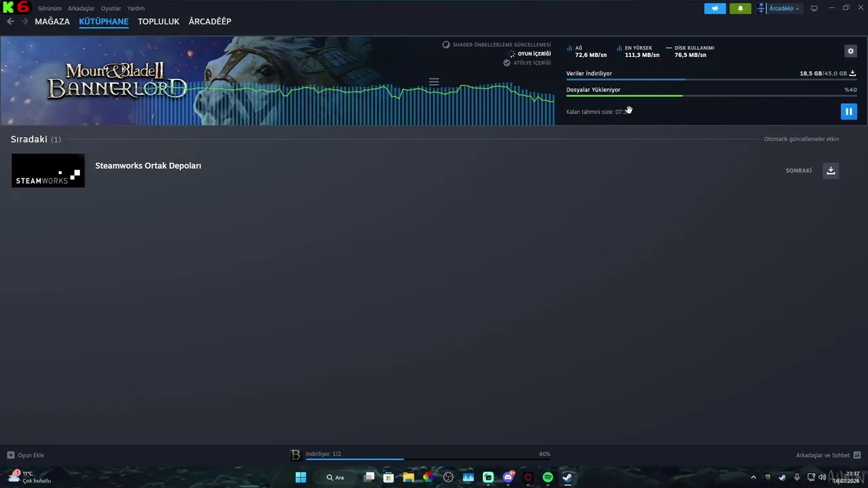Open the volume tray icon
The width and height of the screenshot is (868, 488).
click(x=823, y=477)
